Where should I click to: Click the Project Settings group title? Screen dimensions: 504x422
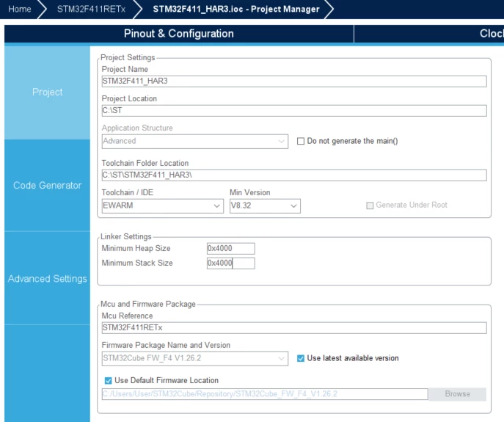click(128, 57)
